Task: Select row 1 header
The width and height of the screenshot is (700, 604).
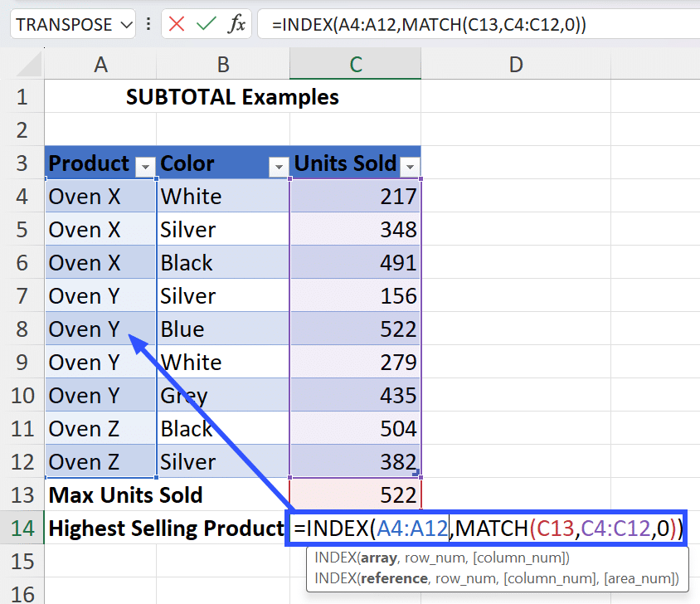Action: [22, 97]
